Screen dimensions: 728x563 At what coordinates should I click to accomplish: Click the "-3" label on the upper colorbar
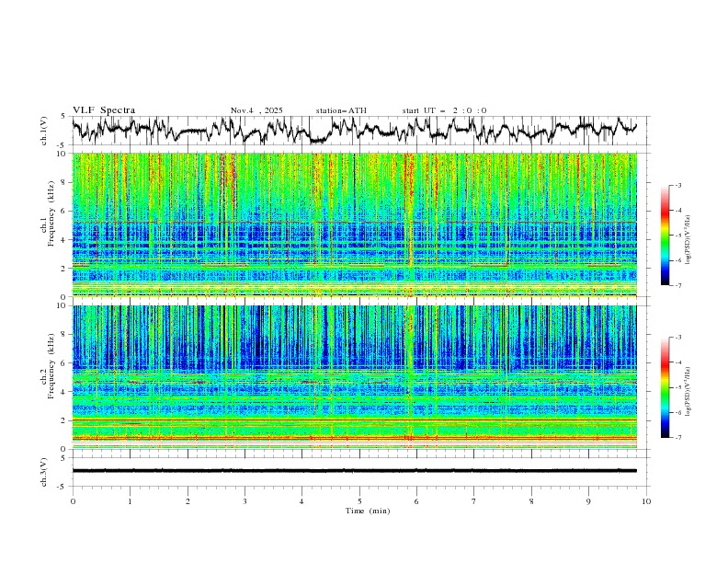[x=678, y=185]
